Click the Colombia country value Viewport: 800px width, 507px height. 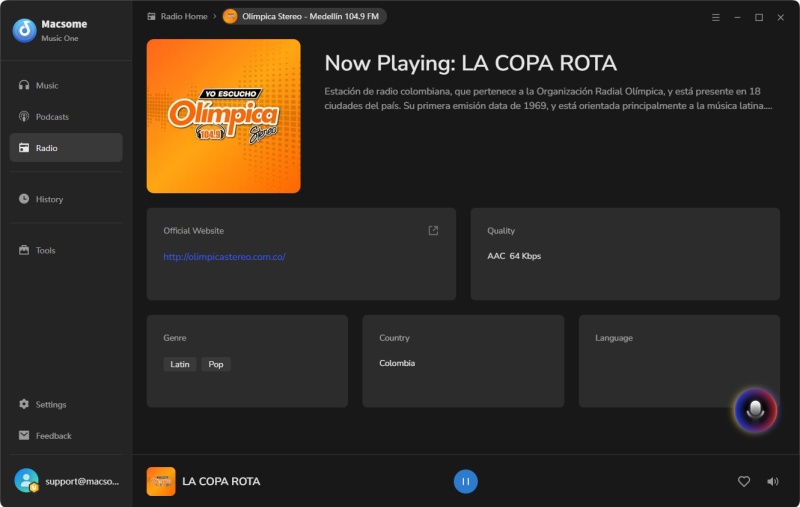tap(397, 363)
